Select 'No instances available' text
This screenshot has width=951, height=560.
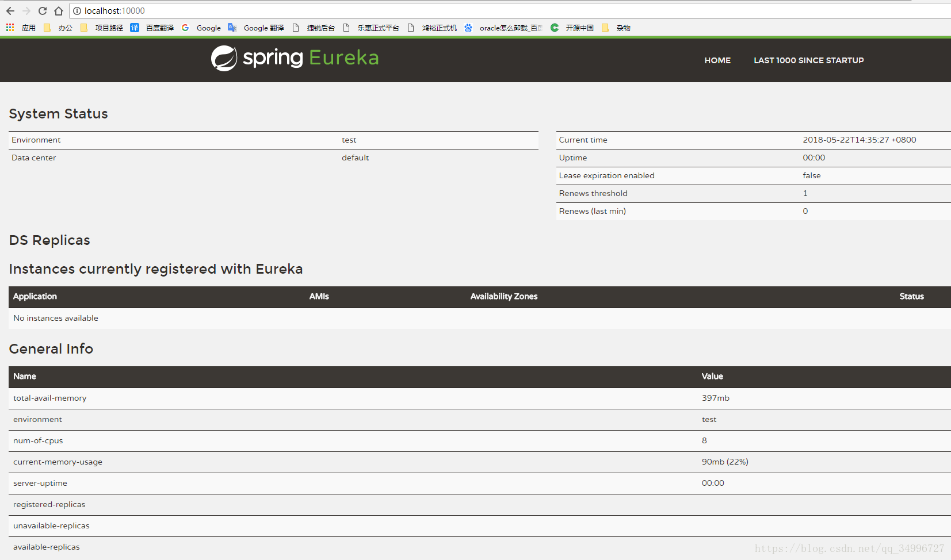[x=56, y=318]
